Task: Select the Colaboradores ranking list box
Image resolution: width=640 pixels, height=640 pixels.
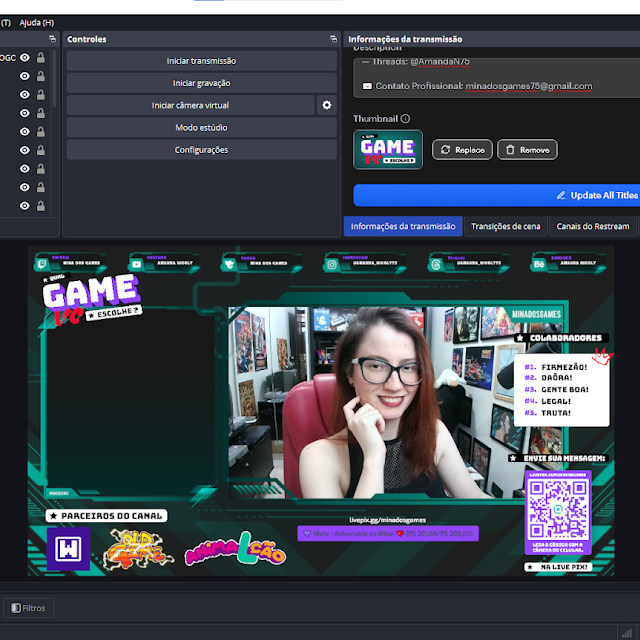Action: [561, 391]
